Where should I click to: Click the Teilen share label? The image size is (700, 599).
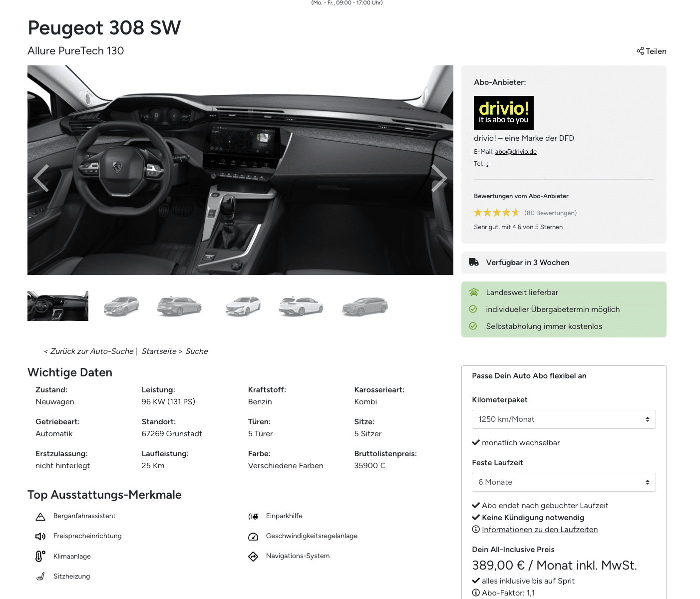click(656, 51)
